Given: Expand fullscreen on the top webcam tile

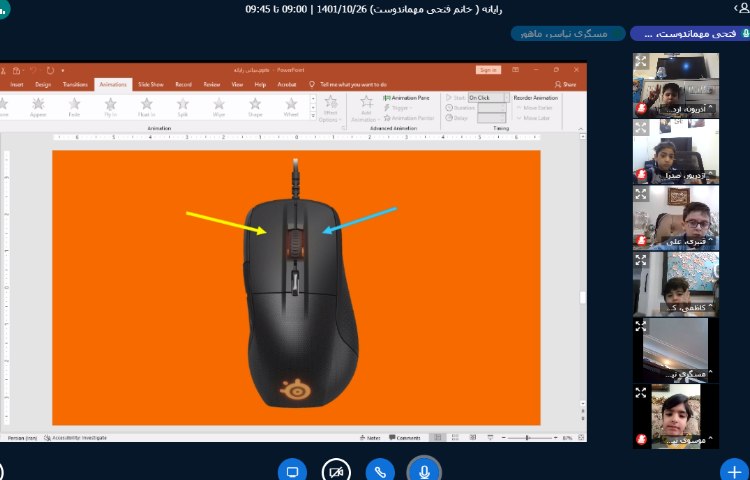Looking at the screenshot, I should (x=640, y=60).
